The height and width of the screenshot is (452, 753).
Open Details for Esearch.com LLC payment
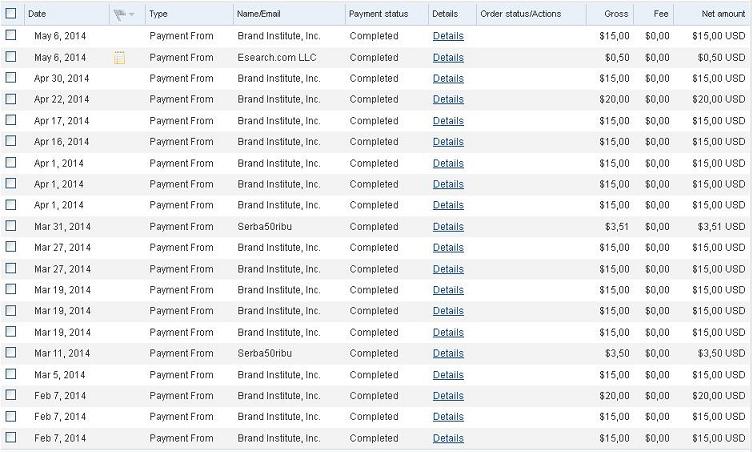pos(448,58)
